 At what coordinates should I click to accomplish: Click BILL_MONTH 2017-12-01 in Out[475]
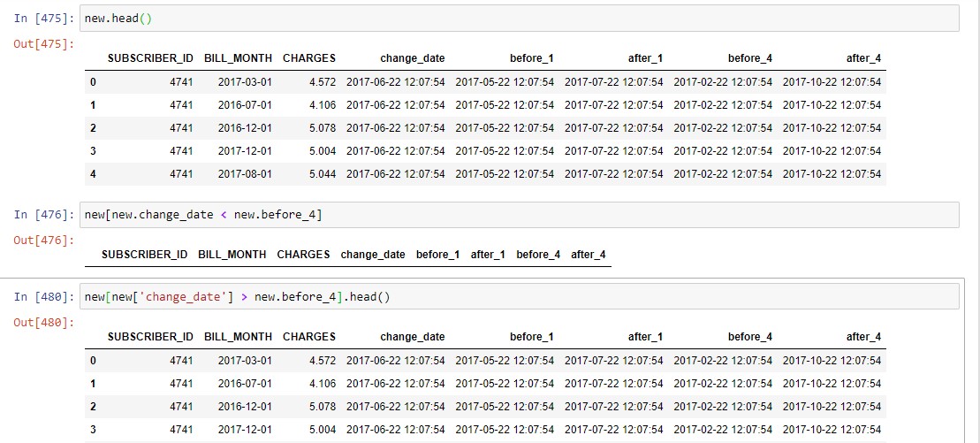[245, 151]
